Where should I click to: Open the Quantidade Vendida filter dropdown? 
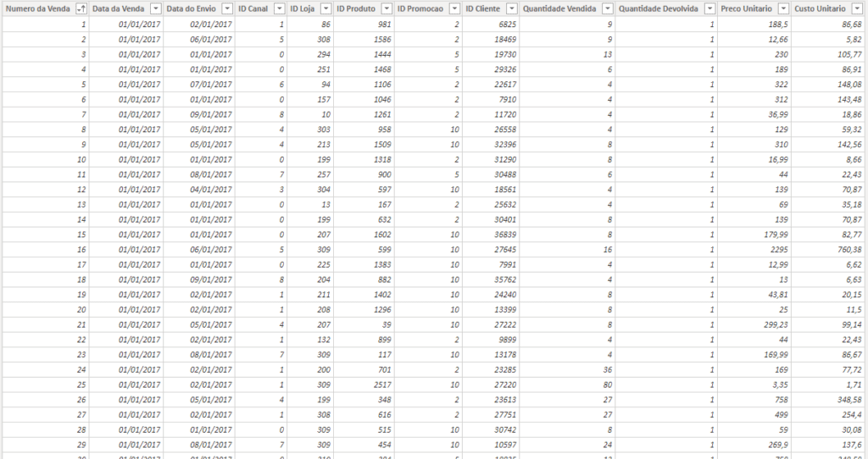608,8
